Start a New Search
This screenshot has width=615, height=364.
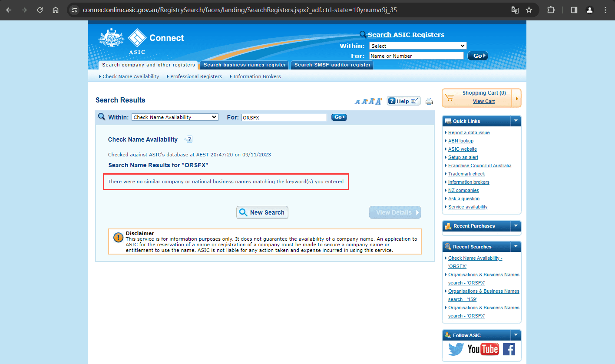(x=262, y=212)
